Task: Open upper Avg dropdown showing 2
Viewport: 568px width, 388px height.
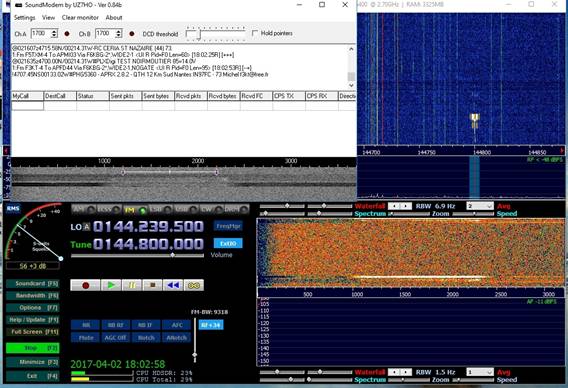Action: pyautogui.click(x=480, y=206)
